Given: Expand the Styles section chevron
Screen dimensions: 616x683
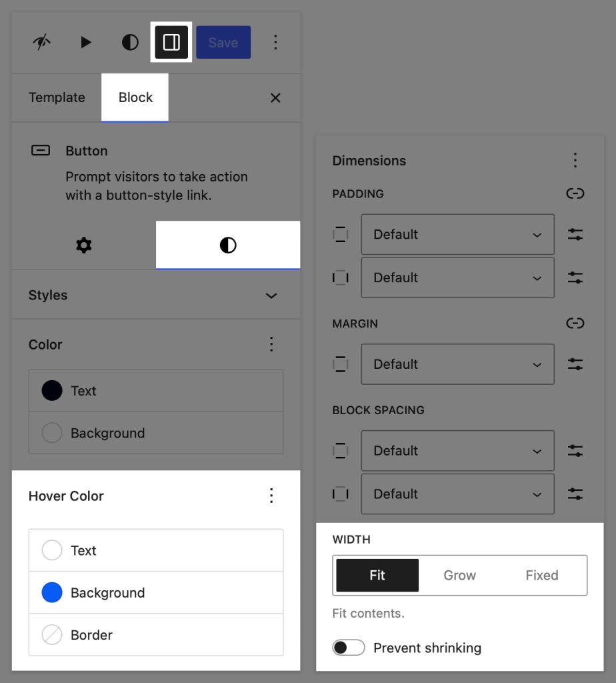Looking at the screenshot, I should [271, 295].
